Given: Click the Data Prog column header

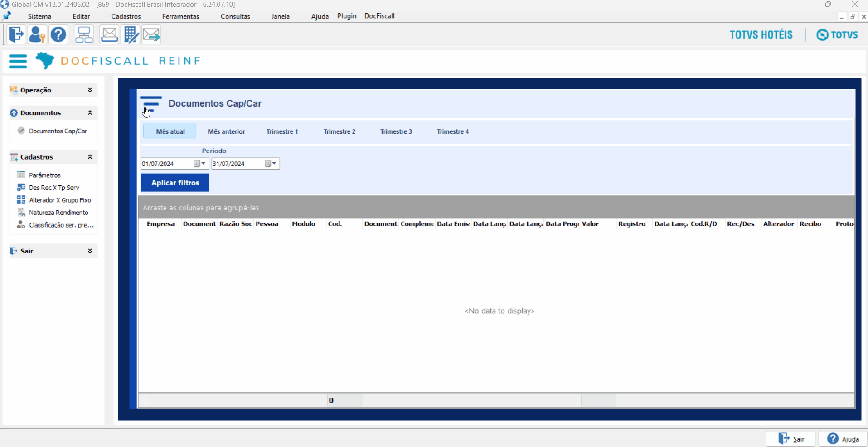Looking at the screenshot, I should [562, 224].
